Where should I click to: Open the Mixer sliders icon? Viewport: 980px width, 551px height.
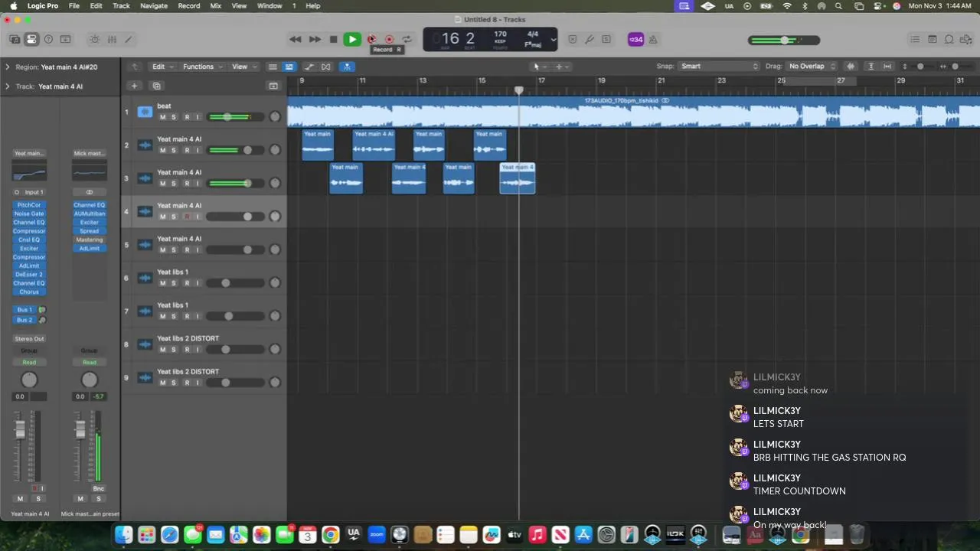112,39
